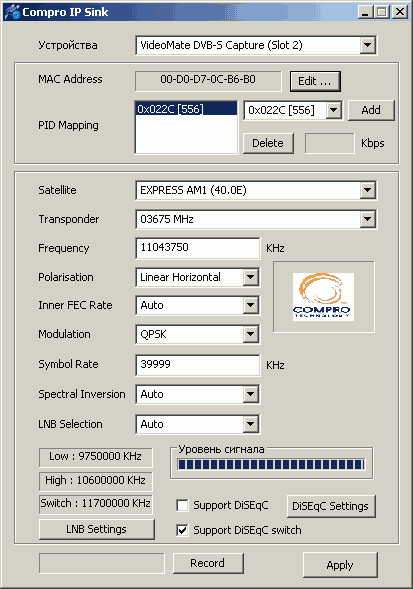Click the Delete PID button

click(268, 143)
